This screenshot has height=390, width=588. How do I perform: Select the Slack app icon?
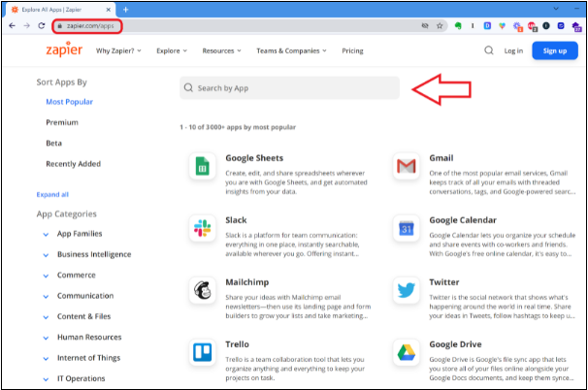click(x=203, y=228)
